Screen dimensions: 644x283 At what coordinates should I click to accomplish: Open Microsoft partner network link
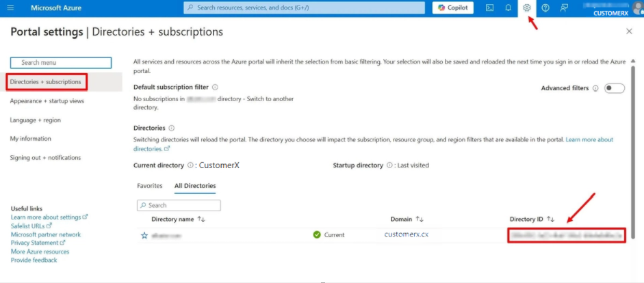click(x=46, y=234)
